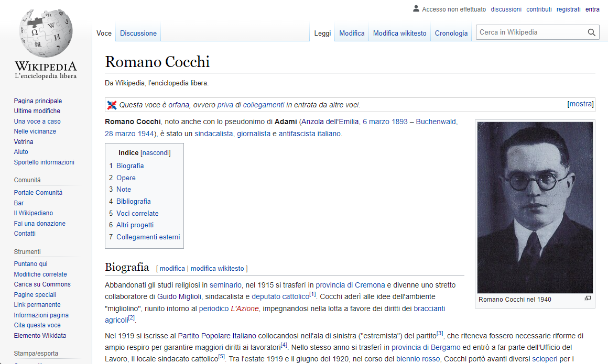Viewport: 608px width, 364px height.
Task: Click the enlarge icon on Cocchi's photo
Action: pyautogui.click(x=588, y=297)
